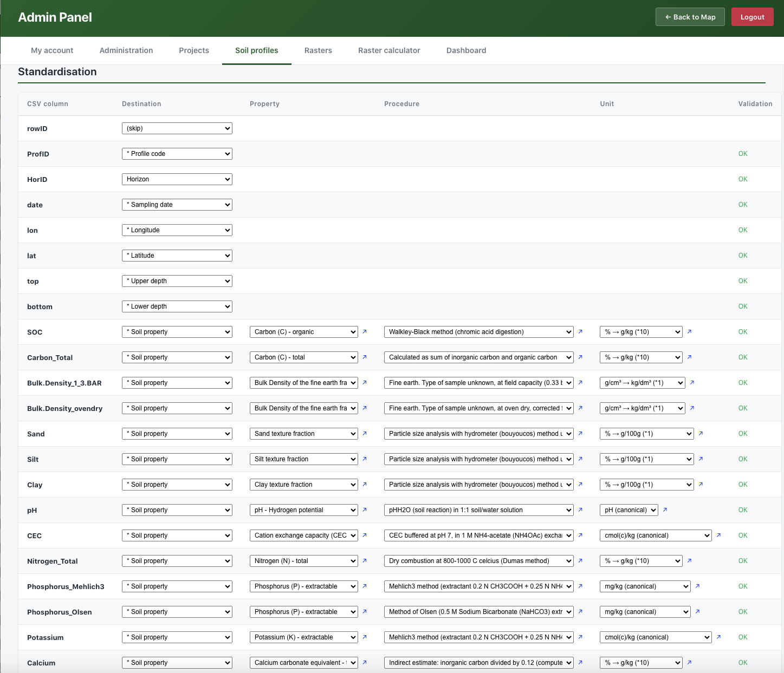Click the Admin Panel title
Image resolution: width=784 pixels, height=673 pixels.
click(55, 17)
